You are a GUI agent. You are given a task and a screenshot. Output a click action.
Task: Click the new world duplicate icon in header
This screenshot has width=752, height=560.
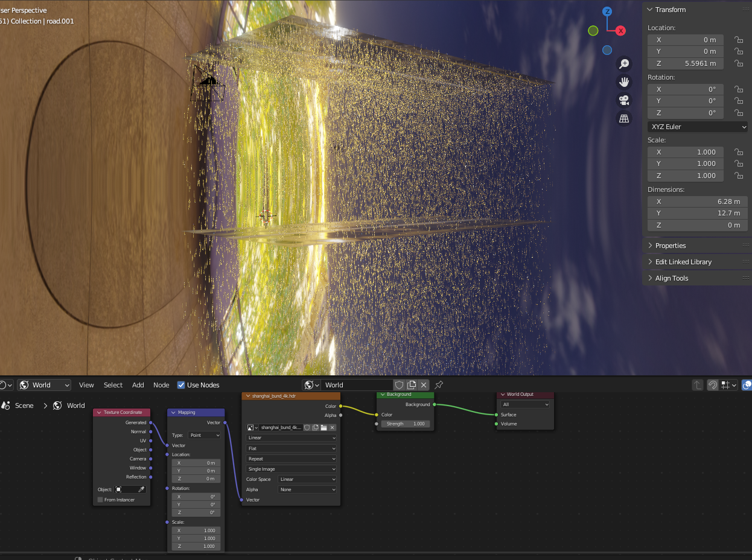[412, 385]
